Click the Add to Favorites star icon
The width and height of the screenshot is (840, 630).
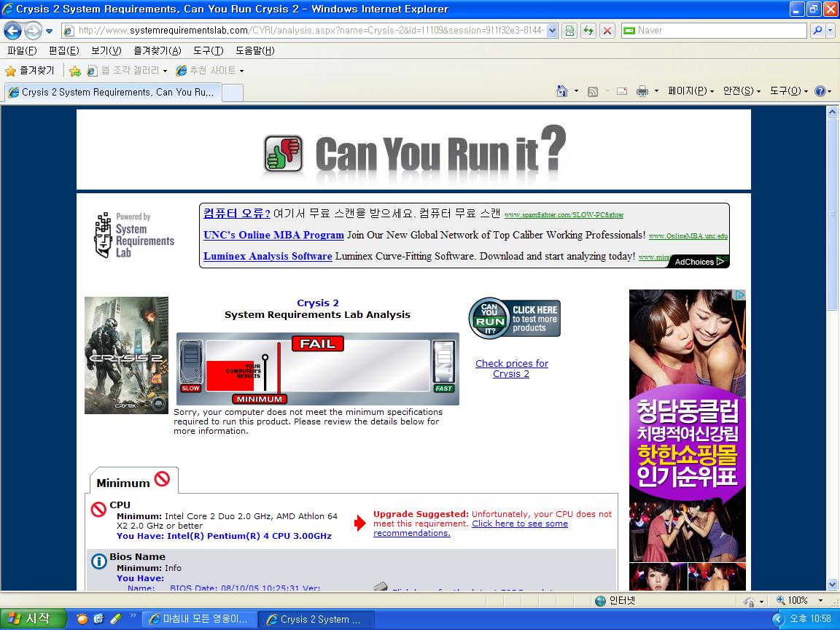(75, 71)
